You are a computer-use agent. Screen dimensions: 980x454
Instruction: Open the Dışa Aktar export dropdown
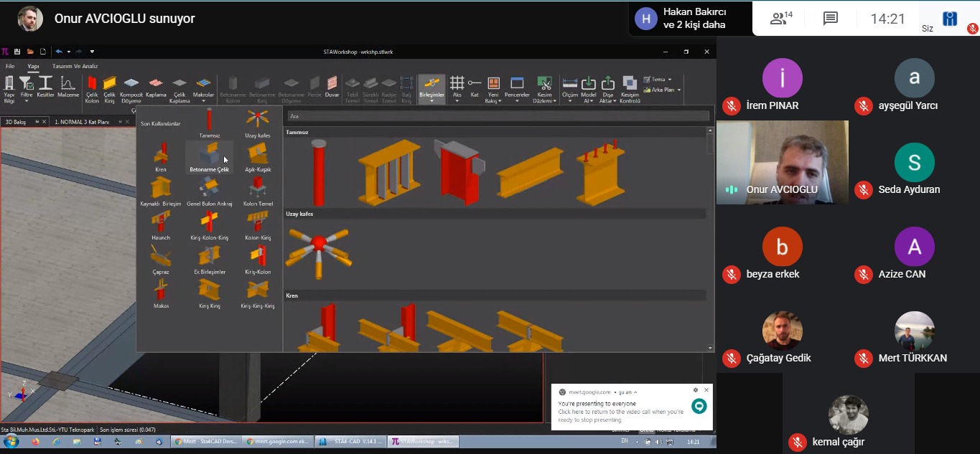(608, 89)
